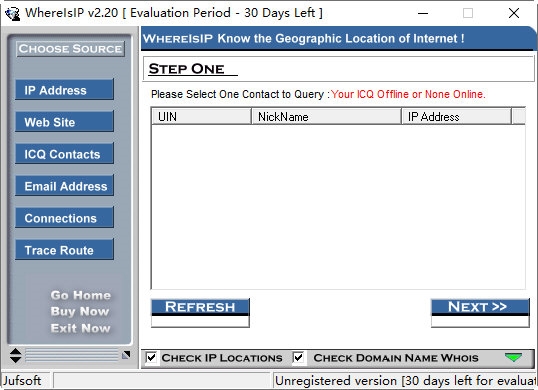
Task: Click the small diagonal arrow icon below sidebar
Action: click(x=126, y=355)
